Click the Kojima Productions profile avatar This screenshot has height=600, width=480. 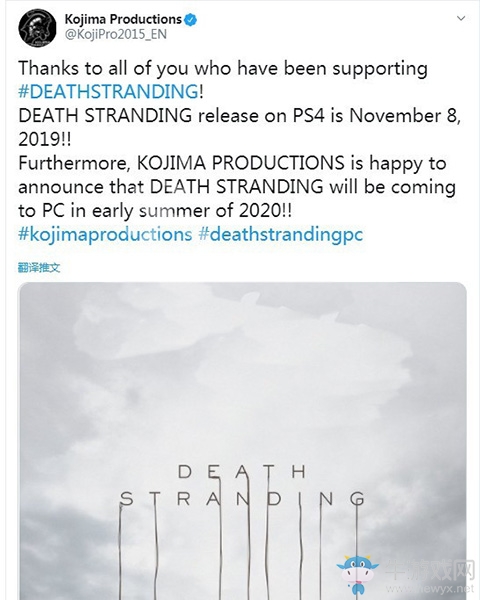37,28
